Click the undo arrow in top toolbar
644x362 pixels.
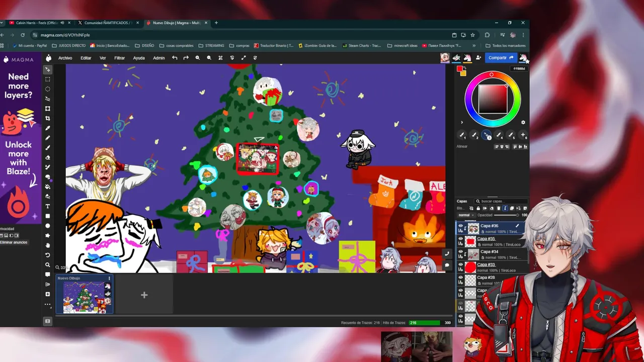tap(175, 58)
